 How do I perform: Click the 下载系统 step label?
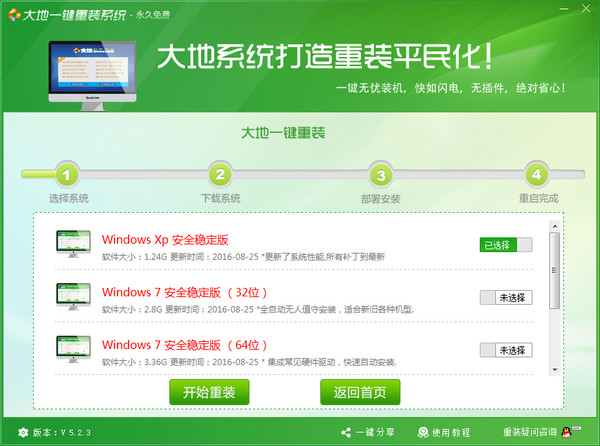click(x=221, y=198)
